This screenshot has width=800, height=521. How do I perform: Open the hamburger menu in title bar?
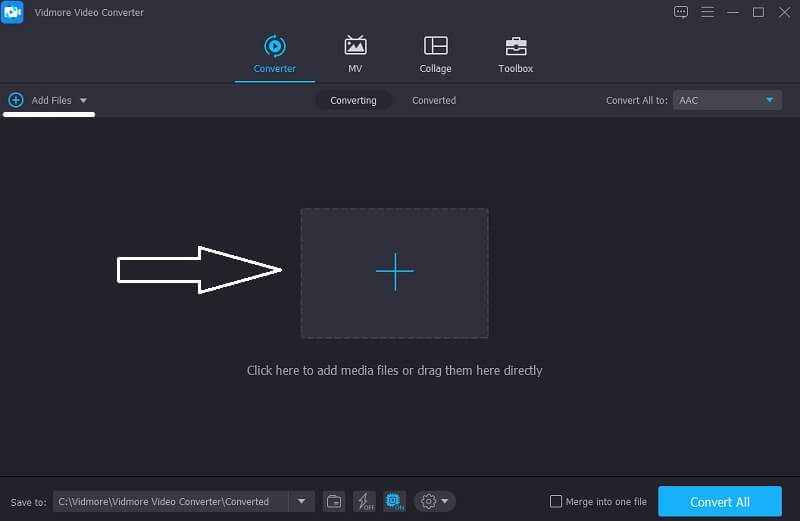707,12
